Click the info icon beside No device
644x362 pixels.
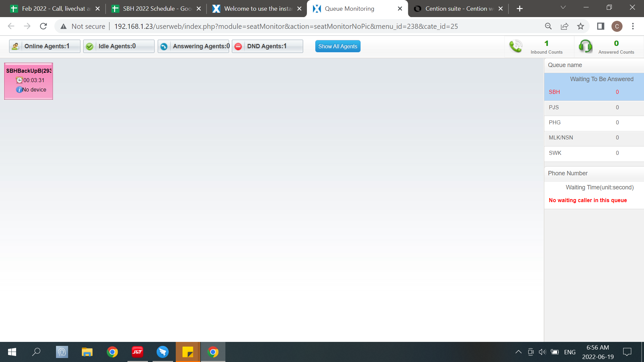[19, 89]
